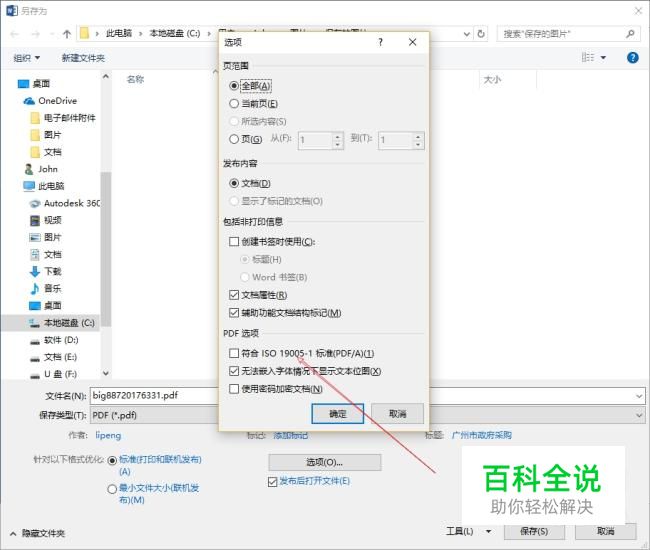Viewport: 650px width, 550px height.
Task: Click navigation pane scrollbar down arrow
Action: [106, 373]
